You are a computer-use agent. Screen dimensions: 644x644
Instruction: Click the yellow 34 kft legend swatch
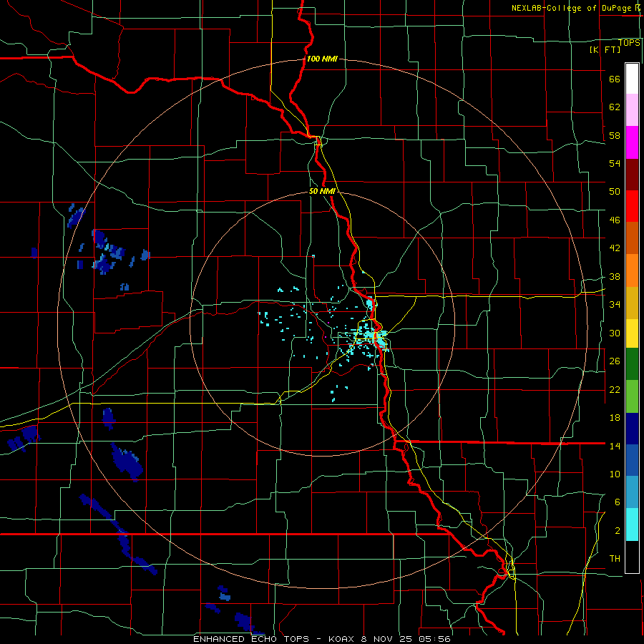click(632, 333)
